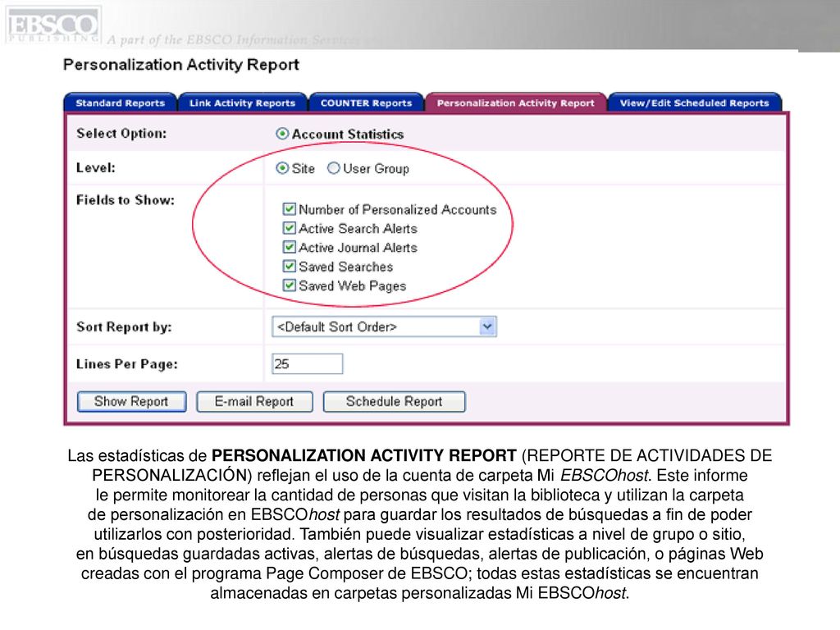The height and width of the screenshot is (630, 840).
Task: Choose the User Group level option
Action: (x=333, y=168)
